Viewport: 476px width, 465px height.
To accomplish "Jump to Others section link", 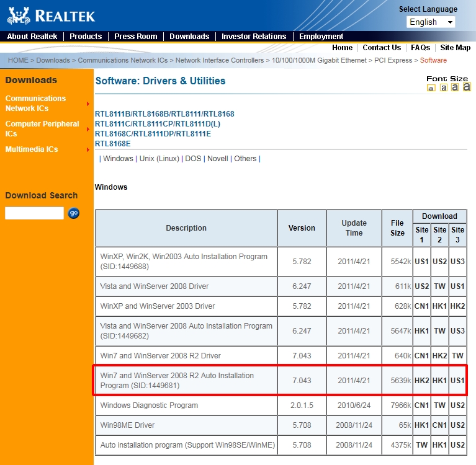I will (245, 159).
